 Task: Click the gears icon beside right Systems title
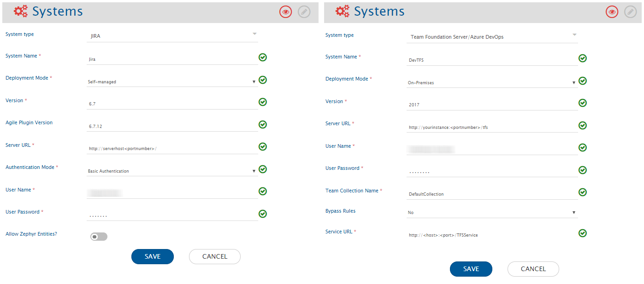click(342, 12)
